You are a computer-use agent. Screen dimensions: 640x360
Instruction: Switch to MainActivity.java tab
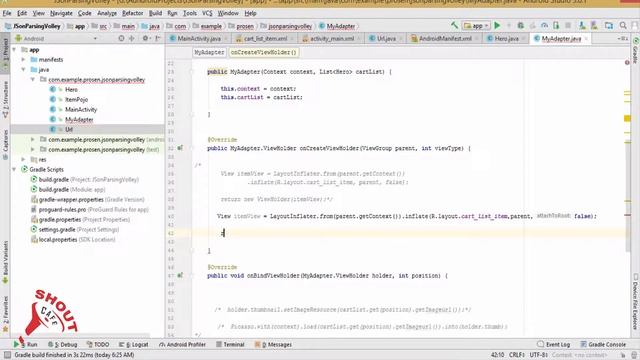(x=199, y=38)
